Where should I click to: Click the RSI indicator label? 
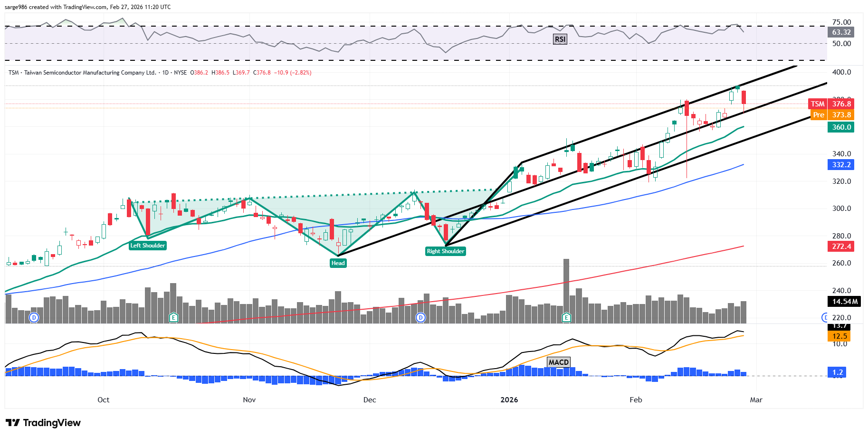point(560,39)
